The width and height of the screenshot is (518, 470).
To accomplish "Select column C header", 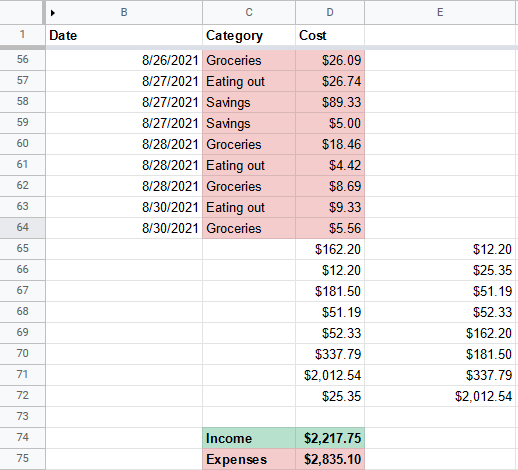I will point(249,12).
